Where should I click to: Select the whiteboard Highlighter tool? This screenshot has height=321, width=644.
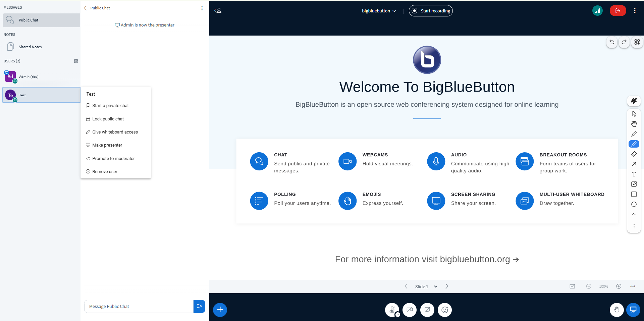pos(634,134)
